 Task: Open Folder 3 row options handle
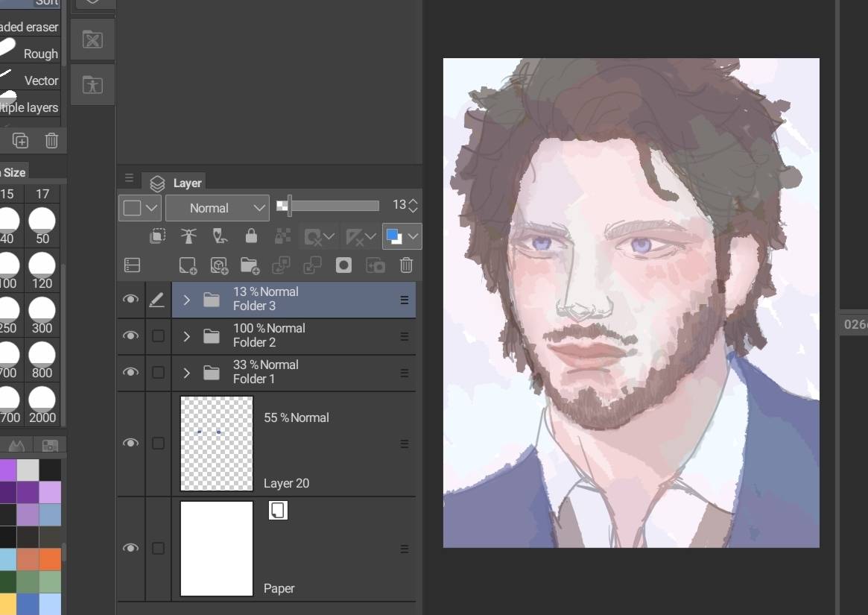[x=404, y=300]
